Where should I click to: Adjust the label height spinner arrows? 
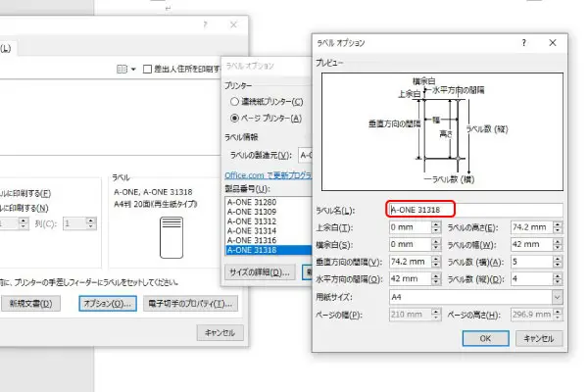click(x=558, y=227)
